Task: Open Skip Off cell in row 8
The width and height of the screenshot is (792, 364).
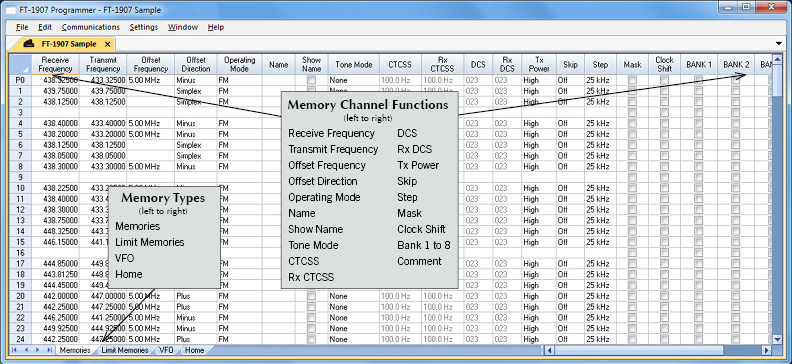Action: click(x=570, y=166)
